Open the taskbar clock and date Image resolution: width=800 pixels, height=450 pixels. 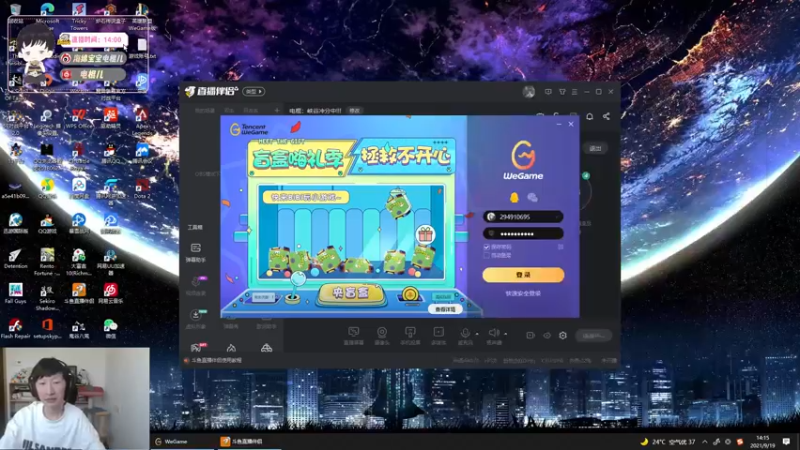coord(763,441)
